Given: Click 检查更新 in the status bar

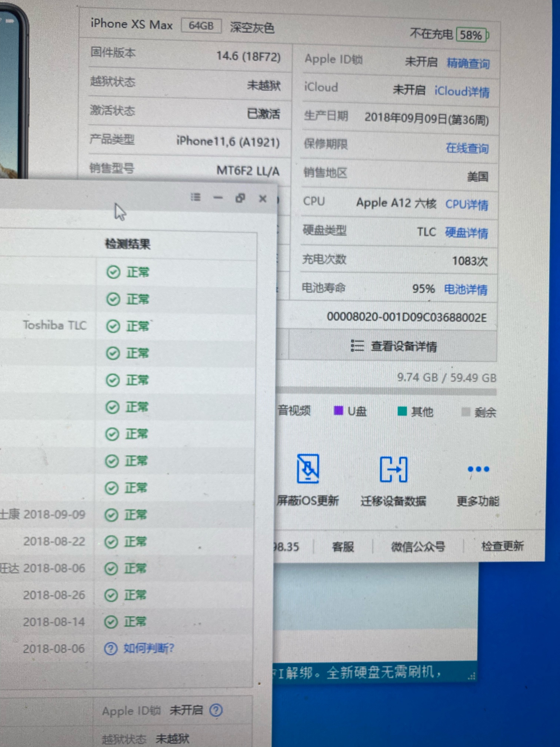Looking at the screenshot, I should click(502, 546).
